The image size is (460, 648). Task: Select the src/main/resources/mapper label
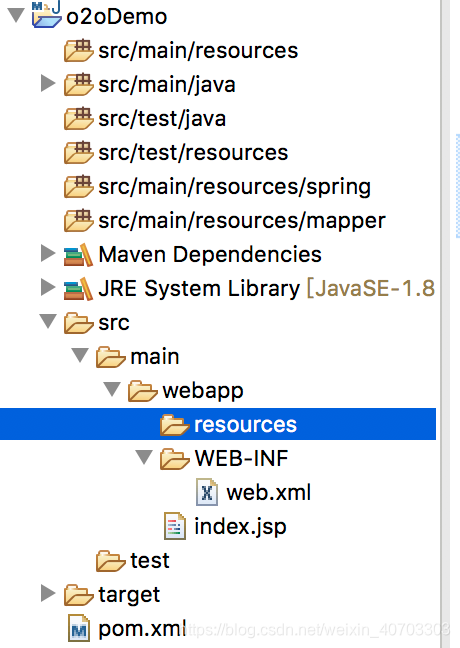coord(242,221)
